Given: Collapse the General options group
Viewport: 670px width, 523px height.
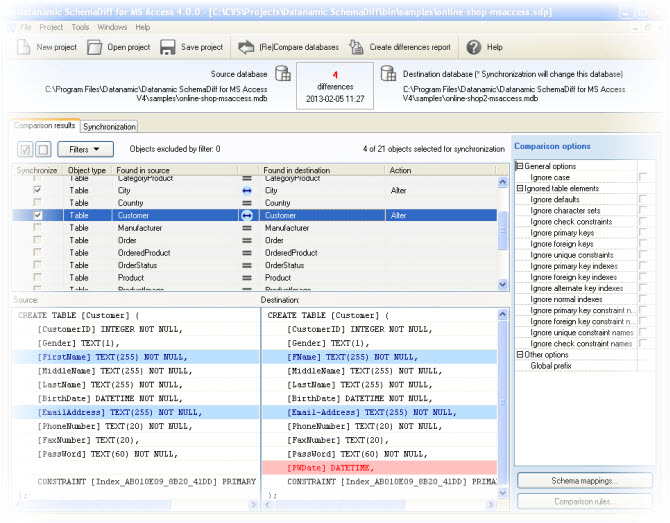Looking at the screenshot, I should pyautogui.click(x=520, y=166).
